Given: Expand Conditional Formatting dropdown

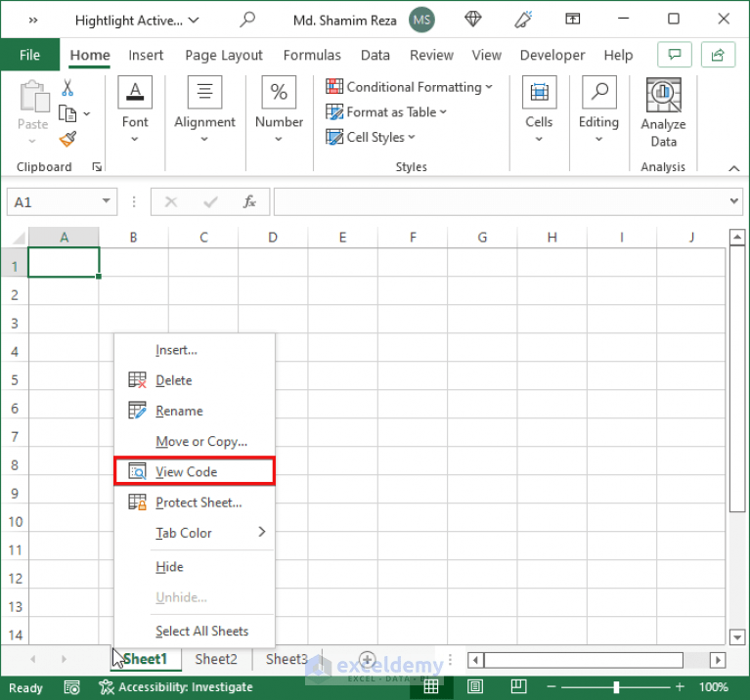Looking at the screenshot, I should click(489, 87).
